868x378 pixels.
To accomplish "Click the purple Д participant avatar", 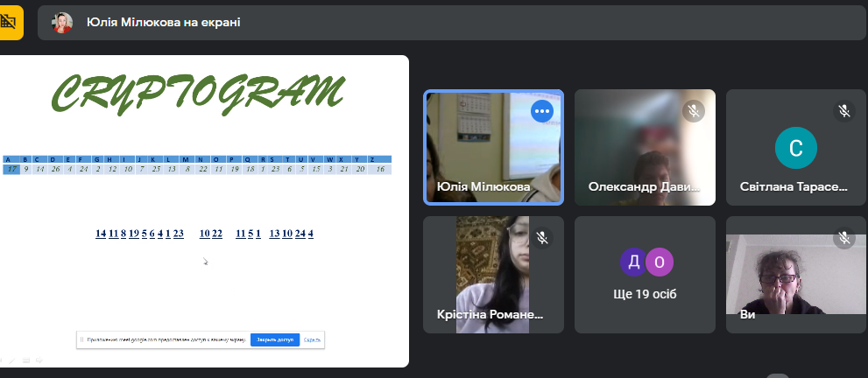I will click(633, 262).
